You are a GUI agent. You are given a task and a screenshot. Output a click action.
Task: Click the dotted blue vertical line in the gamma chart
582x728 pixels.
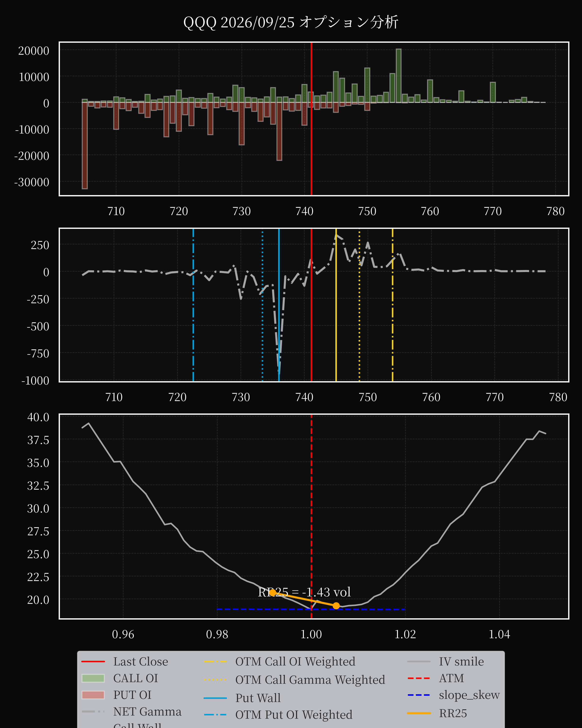click(262, 305)
